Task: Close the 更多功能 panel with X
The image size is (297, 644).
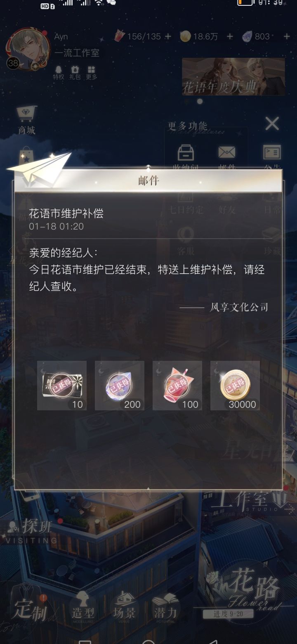Action: point(272,123)
